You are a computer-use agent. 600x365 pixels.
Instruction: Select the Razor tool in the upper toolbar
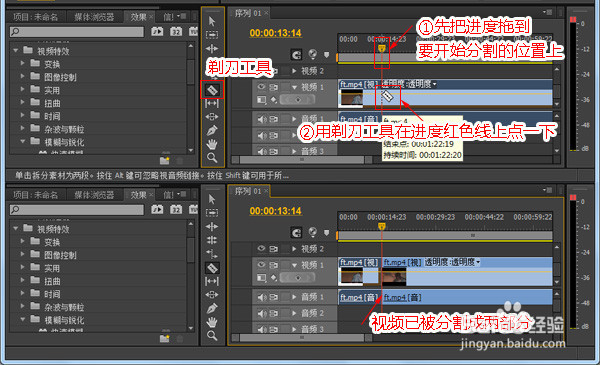click(x=212, y=90)
